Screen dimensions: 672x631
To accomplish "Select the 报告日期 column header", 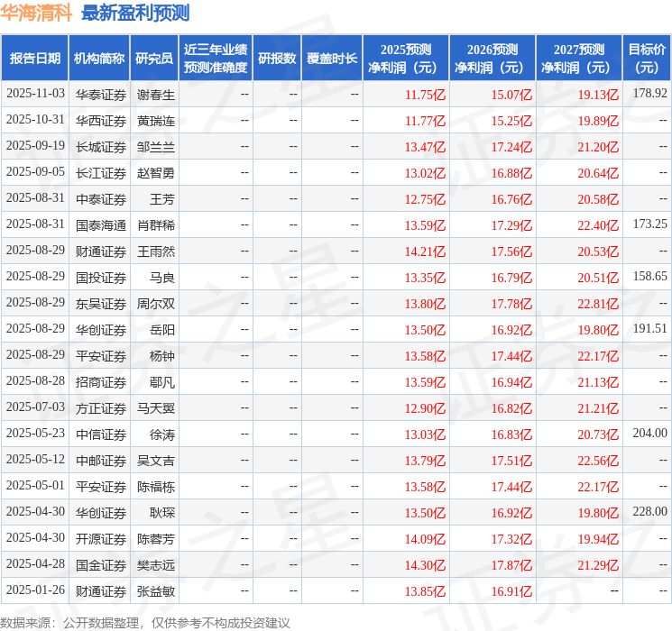I will 35,58.
